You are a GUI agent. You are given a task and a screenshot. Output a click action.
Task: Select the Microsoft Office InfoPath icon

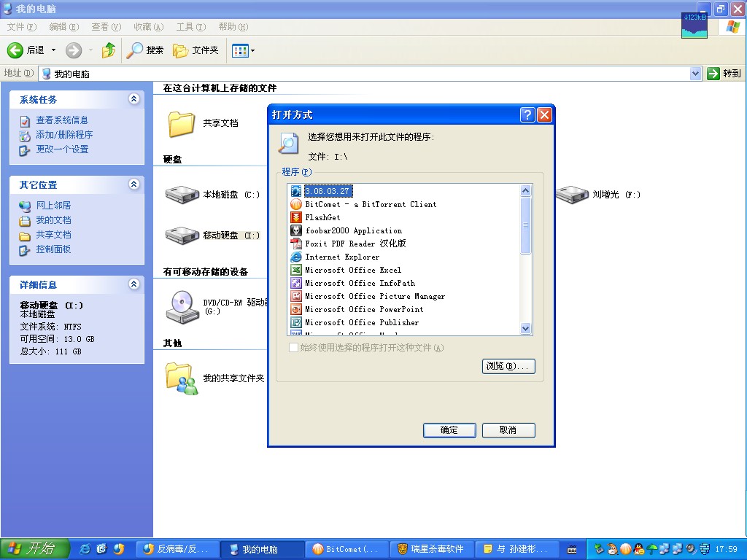pyautogui.click(x=296, y=283)
